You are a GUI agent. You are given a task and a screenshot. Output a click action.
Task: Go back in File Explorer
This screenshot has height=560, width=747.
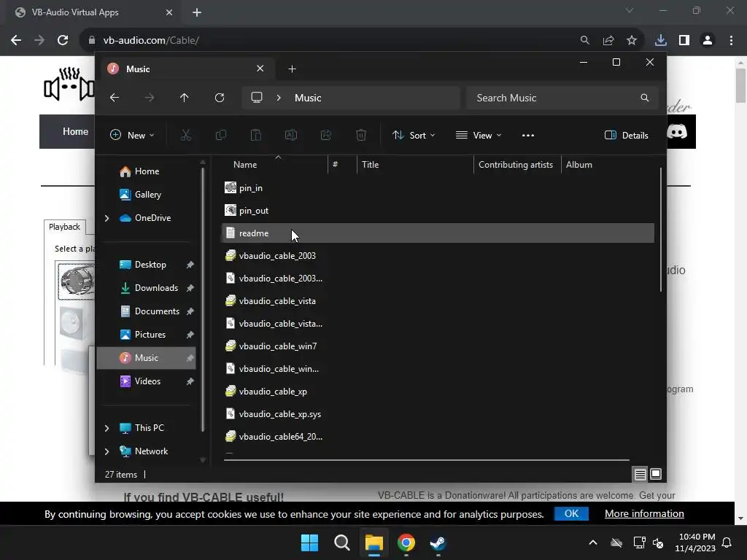pos(115,98)
